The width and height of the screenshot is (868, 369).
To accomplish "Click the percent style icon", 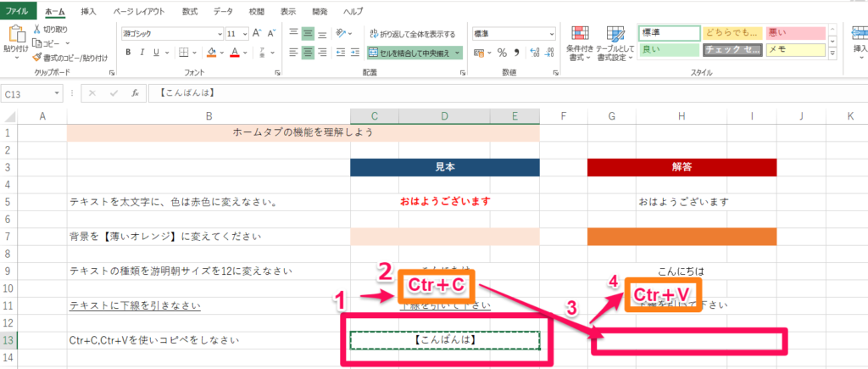I will point(502,53).
